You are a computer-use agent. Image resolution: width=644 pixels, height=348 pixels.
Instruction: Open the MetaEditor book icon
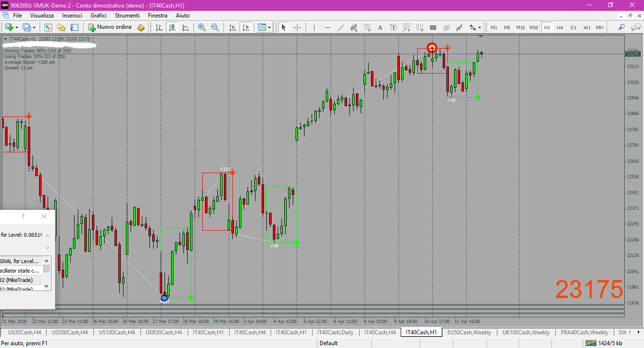[x=141, y=27]
